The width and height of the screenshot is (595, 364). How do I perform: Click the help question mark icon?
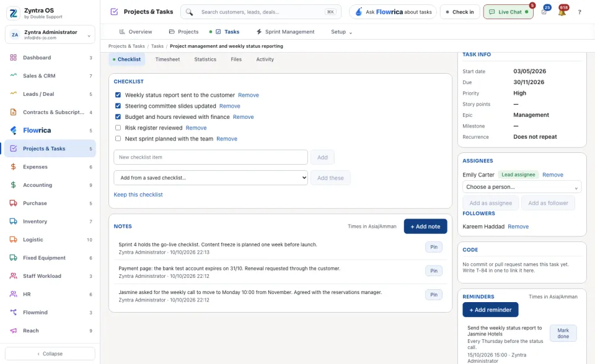(580, 12)
